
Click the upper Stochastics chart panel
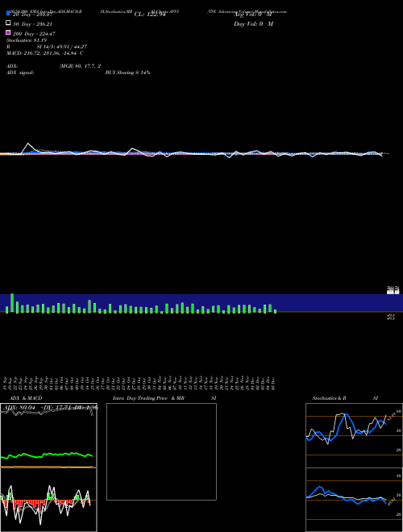354,435
